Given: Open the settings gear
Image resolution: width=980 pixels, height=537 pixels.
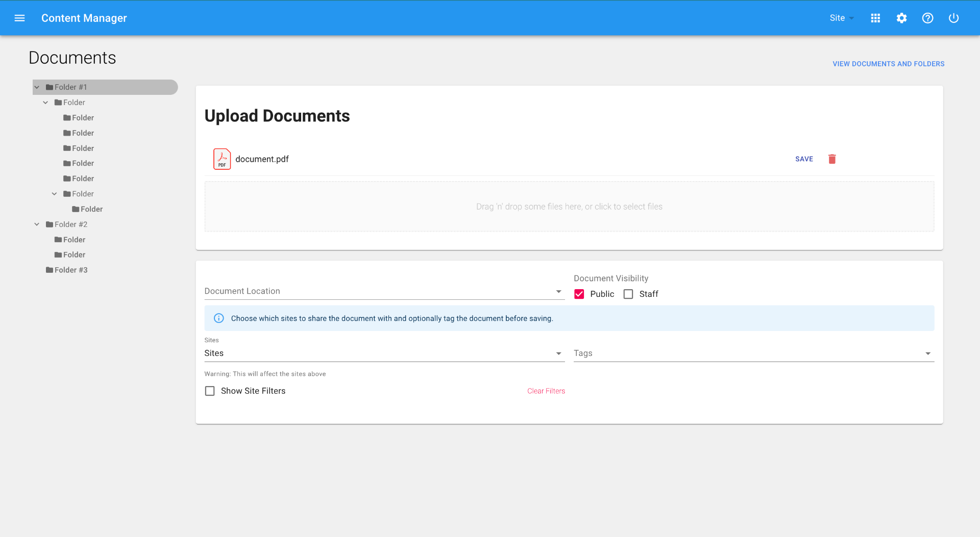Looking at the screenshot, I should 901,18.
